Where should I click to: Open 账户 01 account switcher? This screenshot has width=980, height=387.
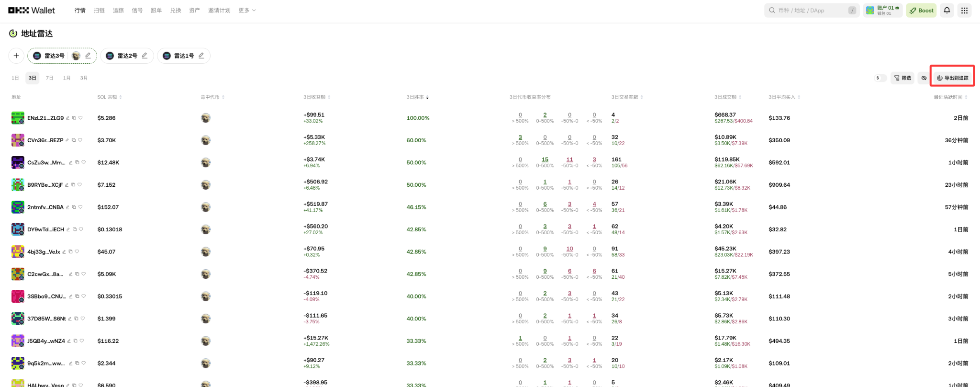883,10
